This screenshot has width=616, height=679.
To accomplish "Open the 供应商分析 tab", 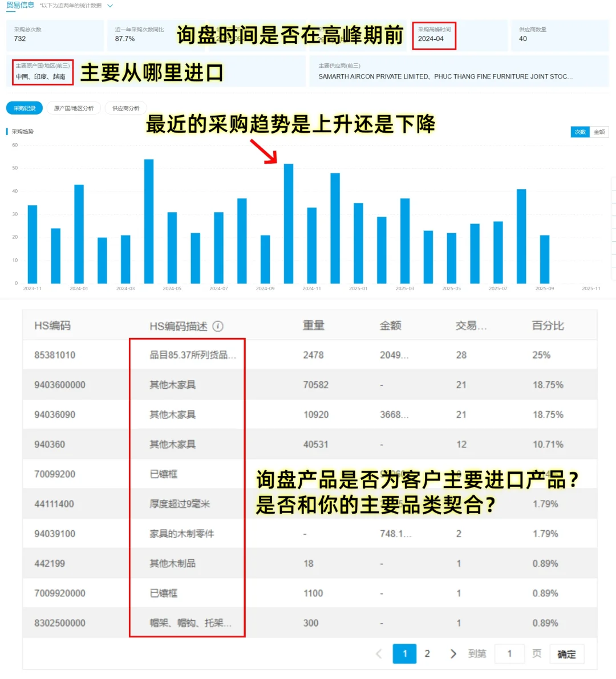I will click(126, 108).
